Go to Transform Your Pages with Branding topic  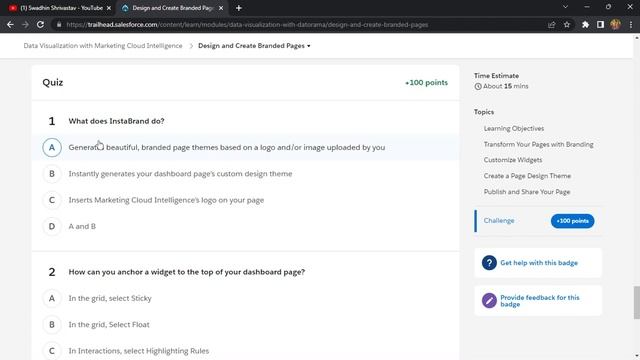click(538, 144)
